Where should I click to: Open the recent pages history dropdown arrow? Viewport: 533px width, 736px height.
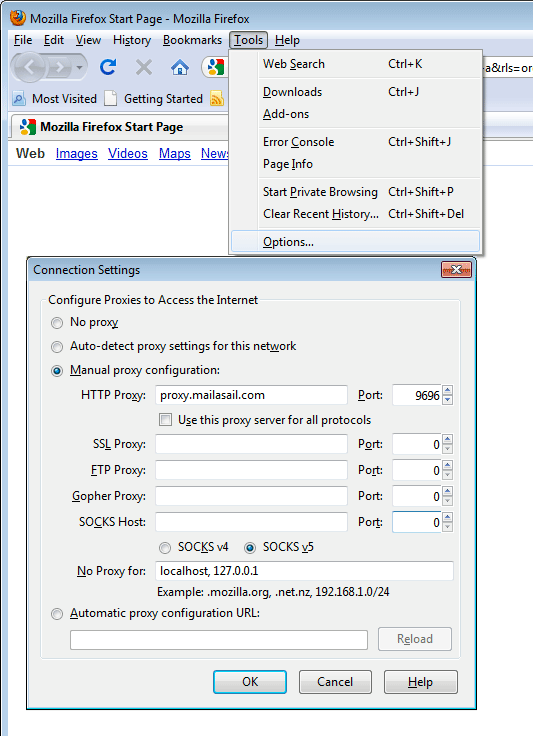(x=80, y=68)
